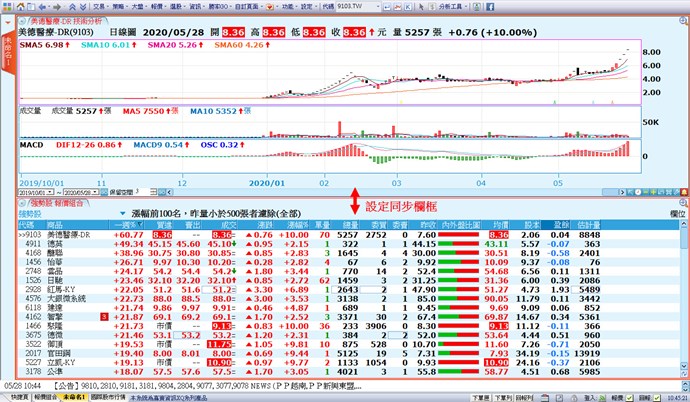Switch to the 未命名1 bottom tab
The width and height of the screenshot is (690, 402).
point(73,397)
